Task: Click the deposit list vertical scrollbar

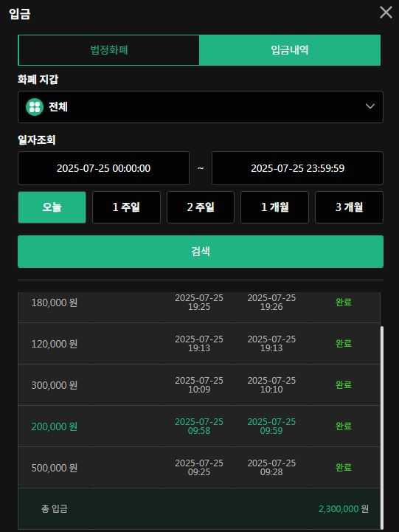Action: coord(382,427)
